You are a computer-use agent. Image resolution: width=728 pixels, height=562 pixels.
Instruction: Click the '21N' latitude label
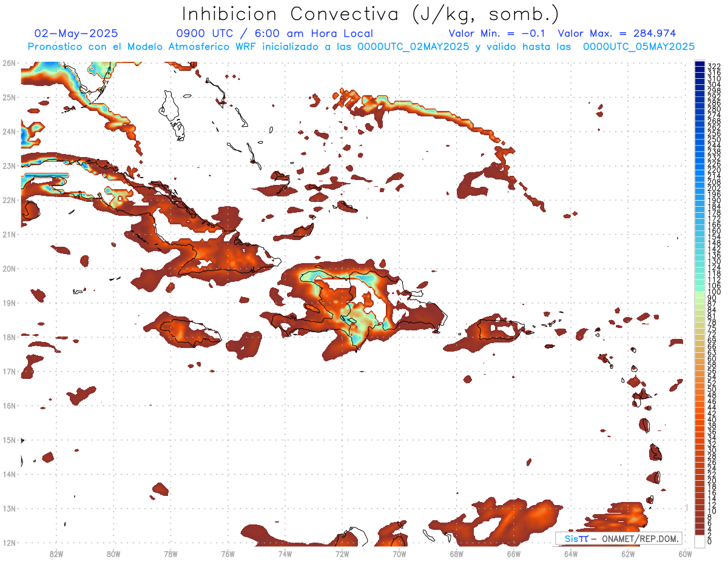coord(9,234)
